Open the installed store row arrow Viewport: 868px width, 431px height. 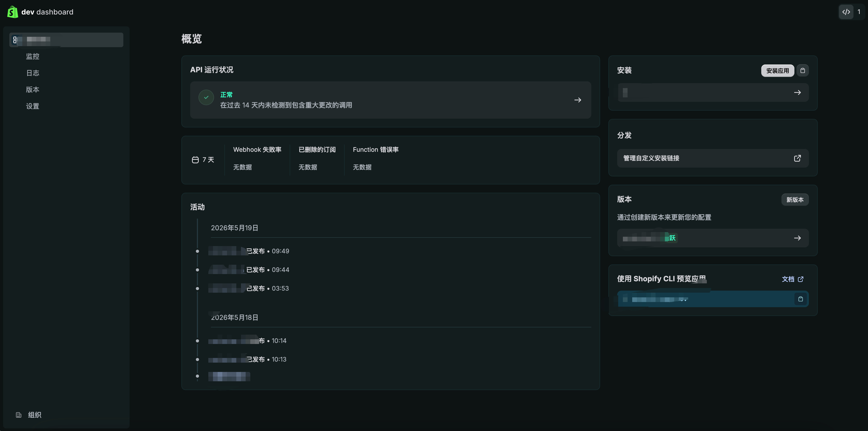point(797,93)
